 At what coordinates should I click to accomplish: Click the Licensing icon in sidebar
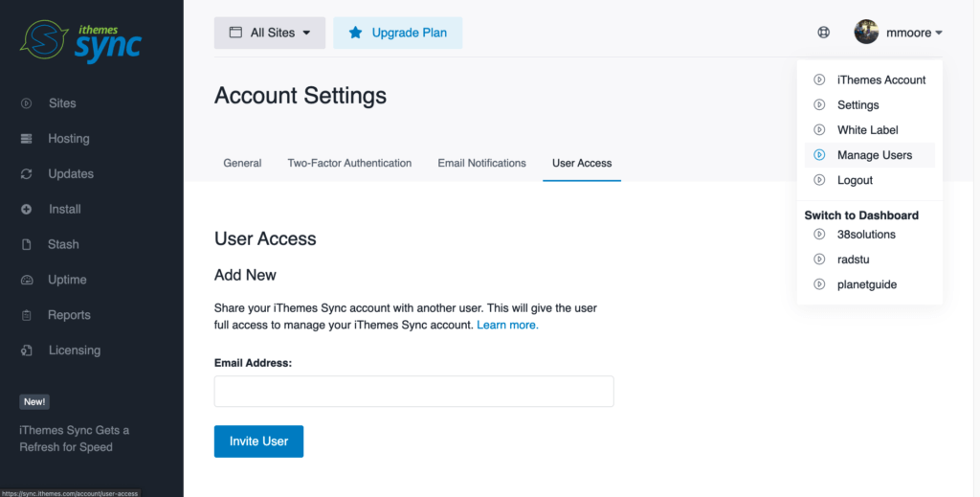click(x=27, y=351)
